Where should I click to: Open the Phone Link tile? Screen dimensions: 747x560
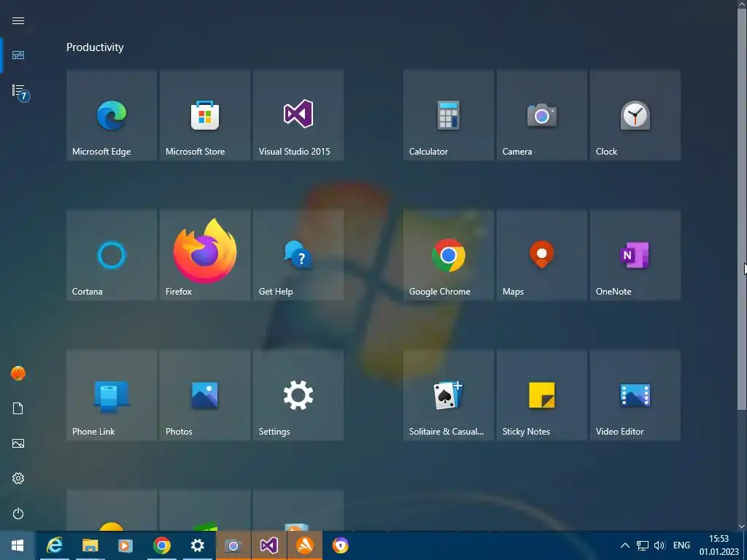click(x=112, y=395)
